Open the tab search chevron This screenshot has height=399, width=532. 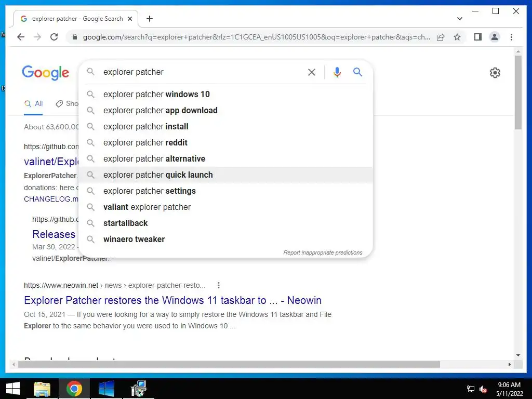tap(459, 19)
